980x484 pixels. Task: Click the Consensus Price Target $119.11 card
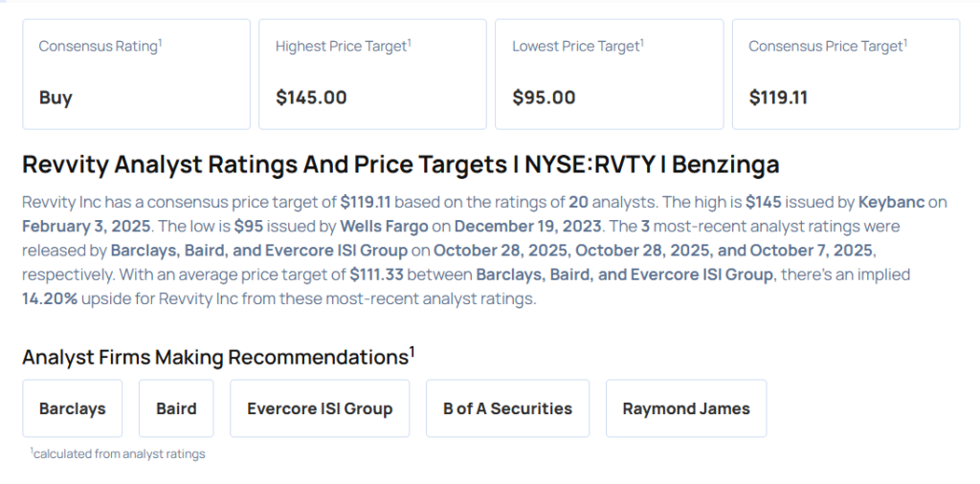coord(845,74)
